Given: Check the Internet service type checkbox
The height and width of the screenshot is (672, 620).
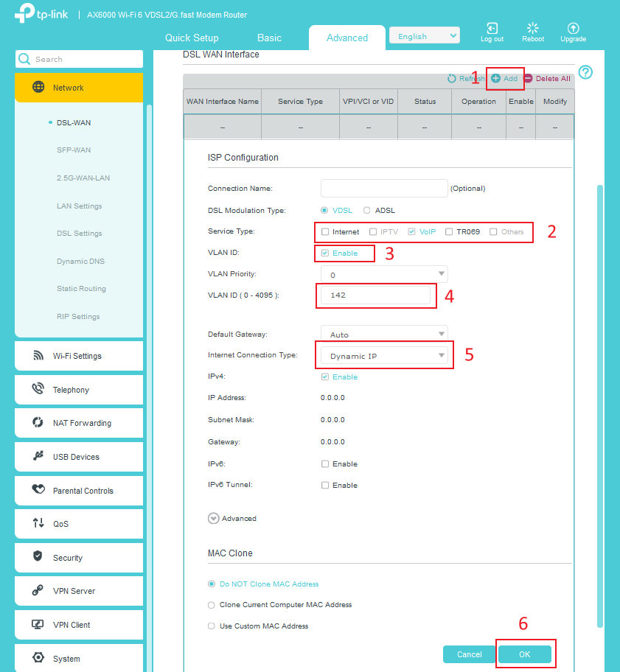Looking at the screenshot, I should pos(324,231).
